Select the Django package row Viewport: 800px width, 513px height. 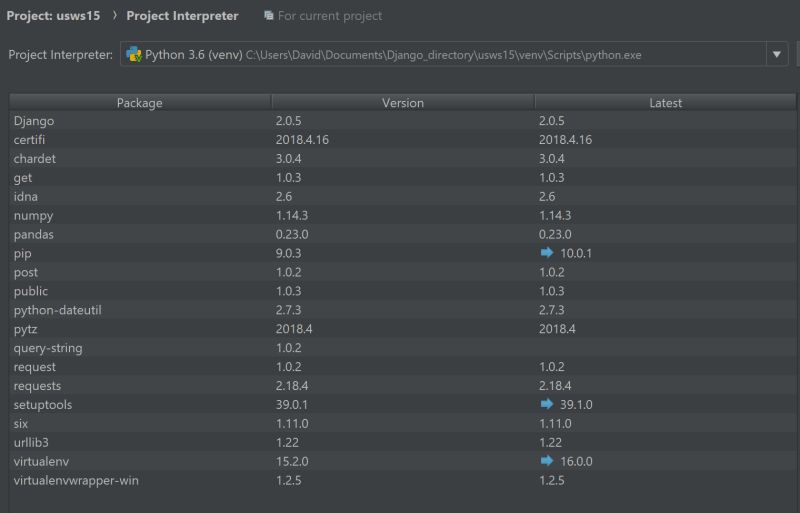point(403,121)
